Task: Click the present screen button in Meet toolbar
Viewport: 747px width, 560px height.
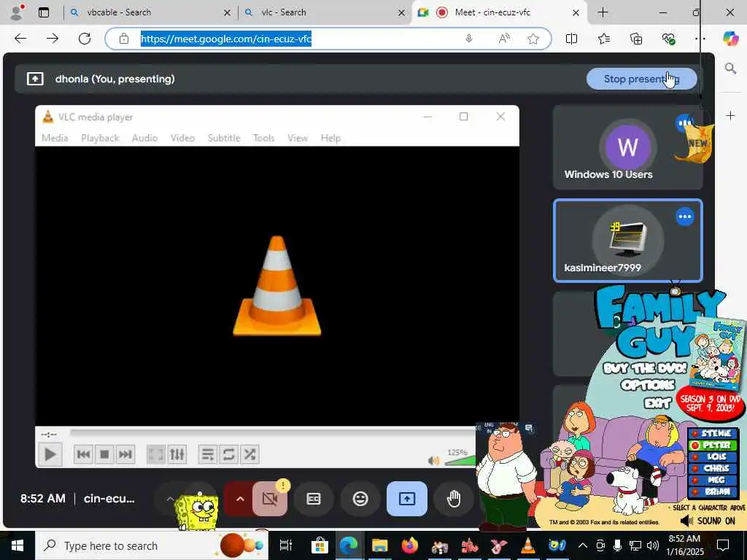Action: click(407, 499)
